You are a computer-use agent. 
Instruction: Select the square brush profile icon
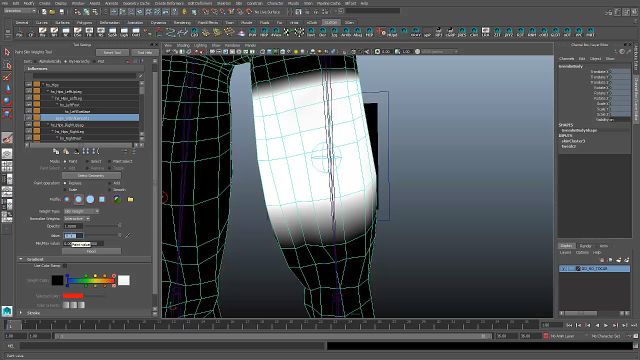click(102, 200)
